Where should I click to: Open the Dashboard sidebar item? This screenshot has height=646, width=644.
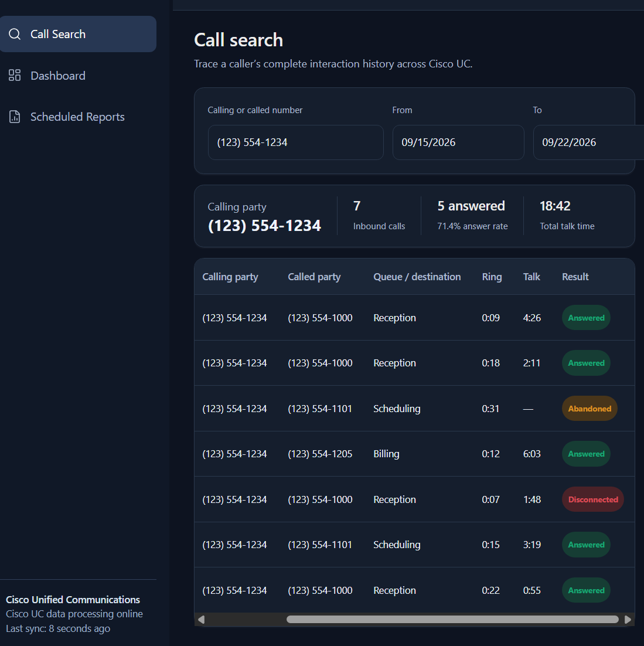coord(78,76)
